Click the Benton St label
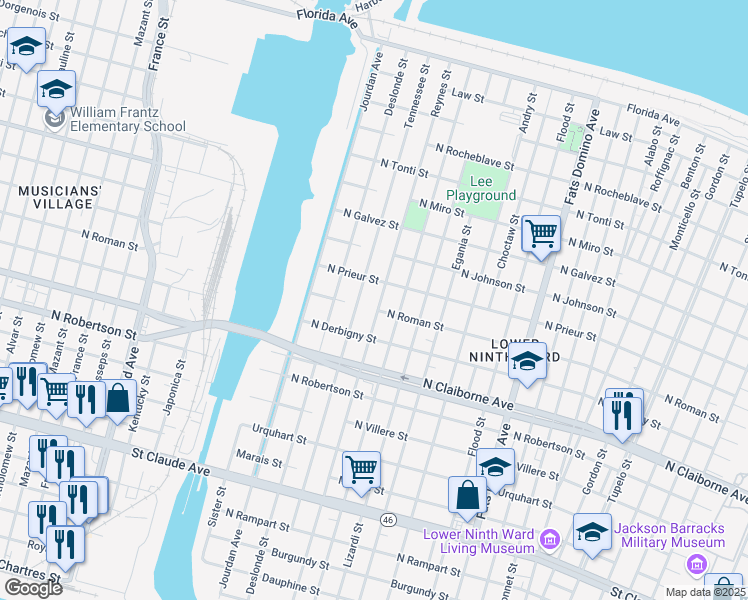The height and width of the screenshot is (600, 748). point(693,166)
